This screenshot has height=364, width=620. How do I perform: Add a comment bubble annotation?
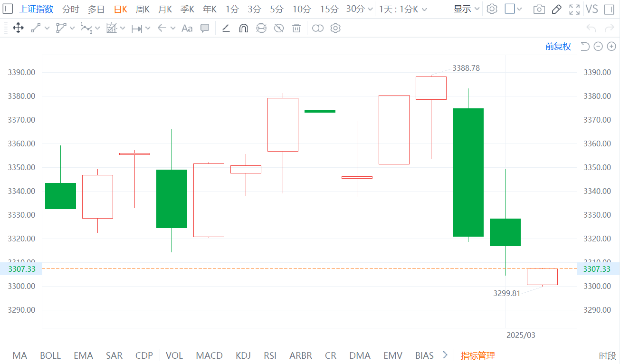click(205, 29)
